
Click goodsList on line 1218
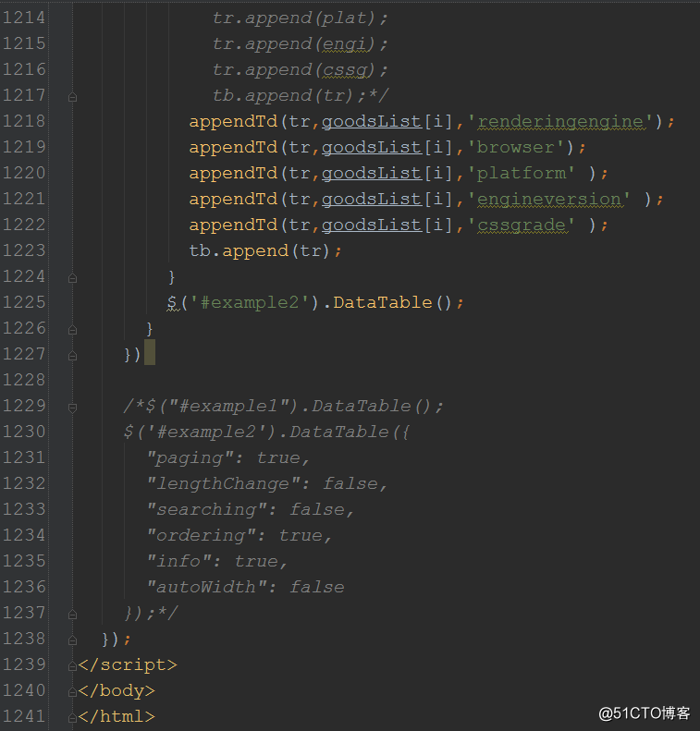(372, 122)
